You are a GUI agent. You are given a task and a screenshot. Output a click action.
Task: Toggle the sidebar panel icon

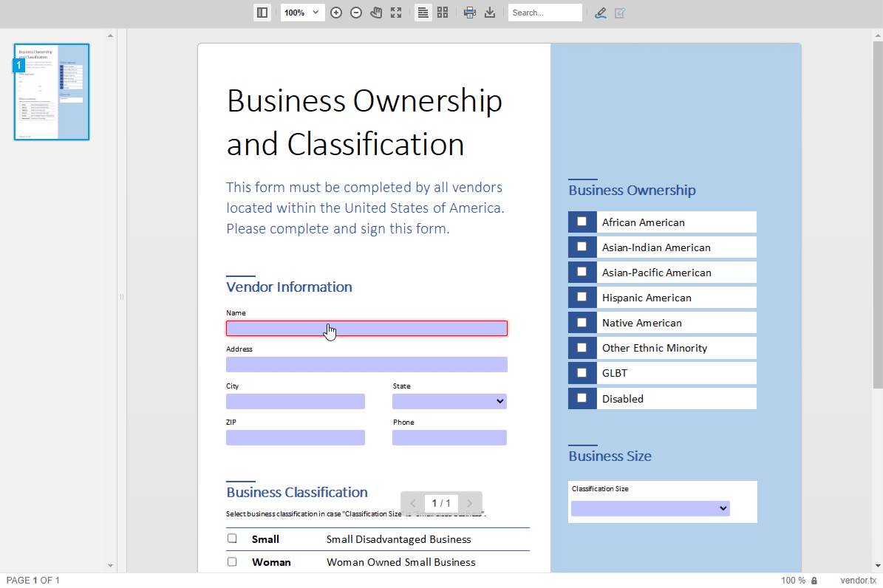[x=262, y=13]
